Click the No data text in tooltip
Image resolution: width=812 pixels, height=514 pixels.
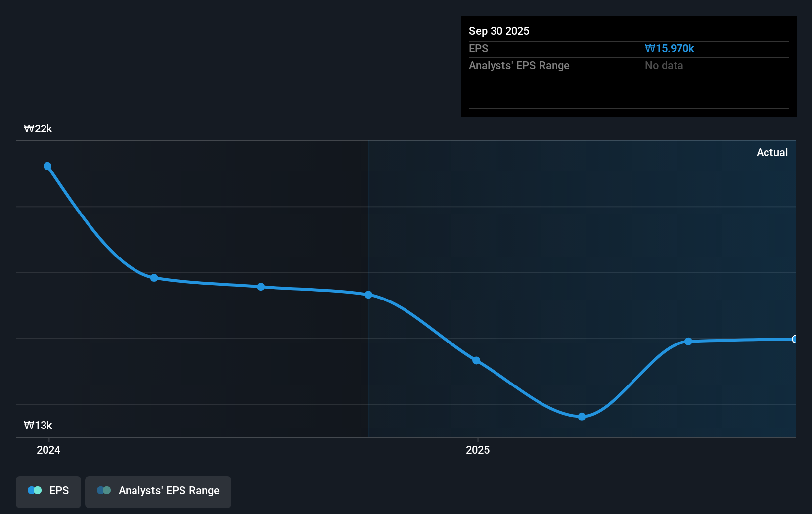[664, 66]
